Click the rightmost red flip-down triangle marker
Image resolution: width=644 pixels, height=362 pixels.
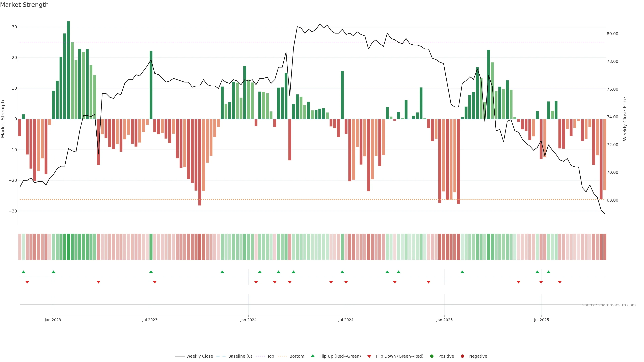point(560,282)
